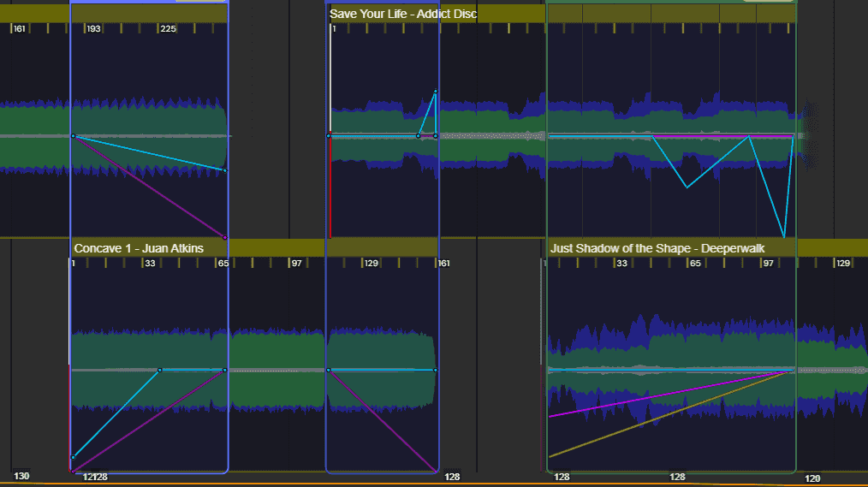The height and width of the screenshot is (487, 868).
Task: Click the 129 BPM label at bottom right
Action: [x=812, y=478]
